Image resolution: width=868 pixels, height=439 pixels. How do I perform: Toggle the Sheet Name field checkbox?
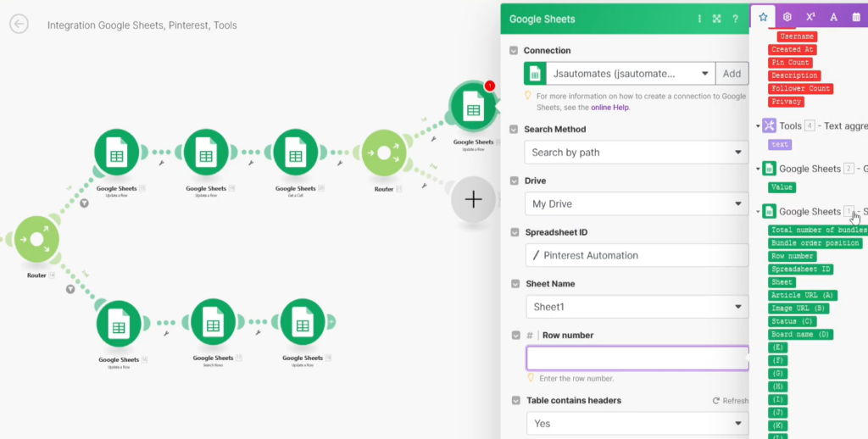pyautogui.click(x=515, y=283)
